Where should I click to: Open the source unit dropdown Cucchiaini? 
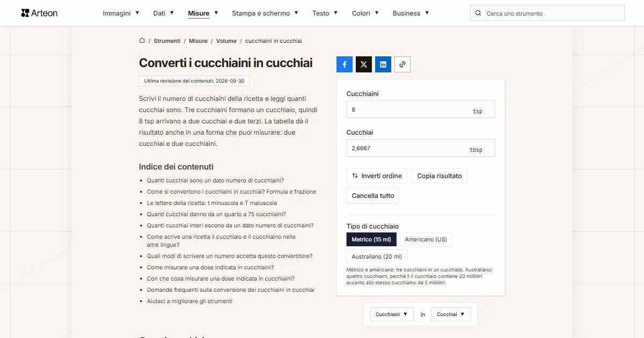[x=392, y=314]
